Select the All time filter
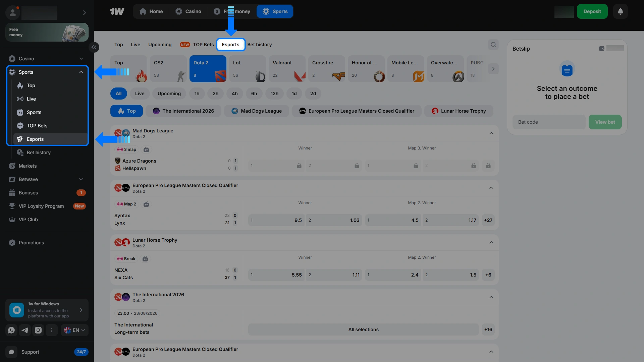Screen dimensions: 644x362 point(119,94)
